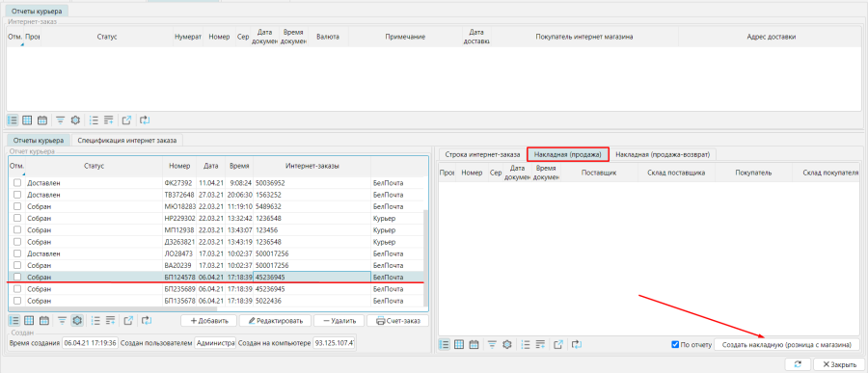Tick checkbox for report ФК27392
This screenshot has height=373, width=868.
coord(17,182)
